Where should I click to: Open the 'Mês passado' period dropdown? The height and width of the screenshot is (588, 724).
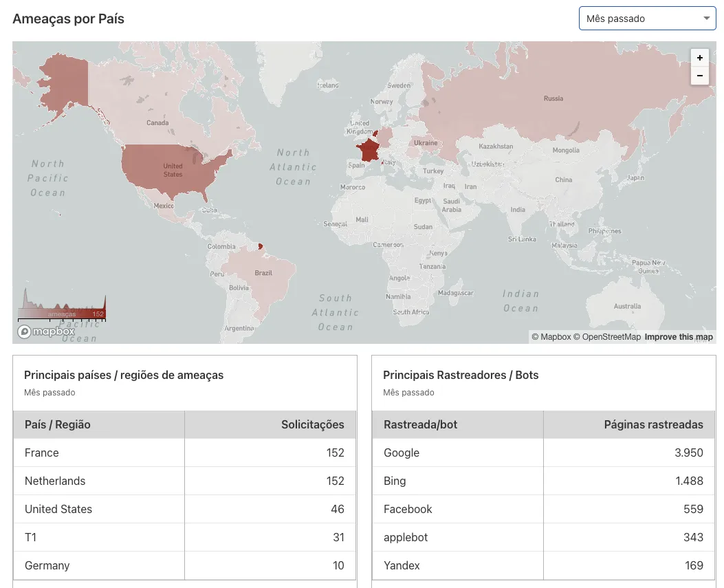648,19
